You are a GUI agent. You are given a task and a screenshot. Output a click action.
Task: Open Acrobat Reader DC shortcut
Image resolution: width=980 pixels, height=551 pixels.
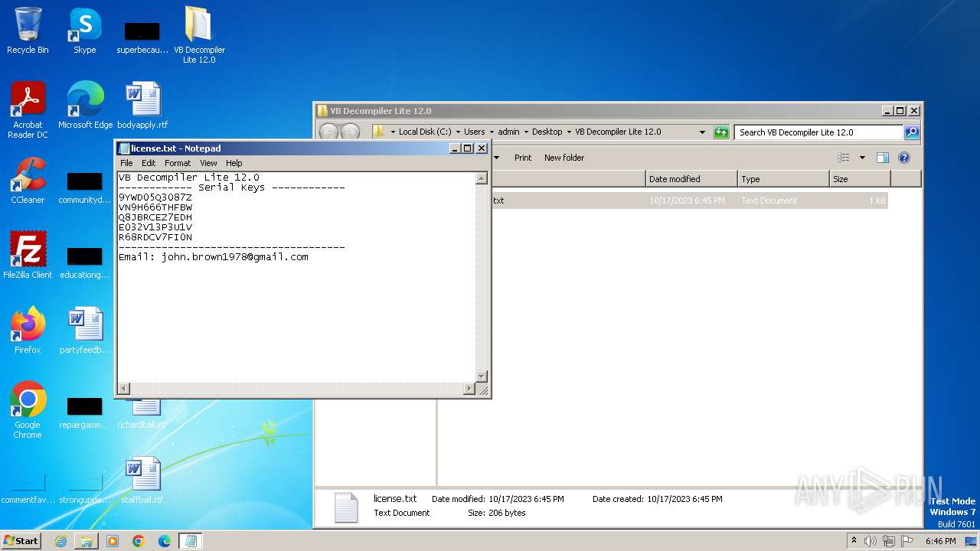tap(28, 109)
